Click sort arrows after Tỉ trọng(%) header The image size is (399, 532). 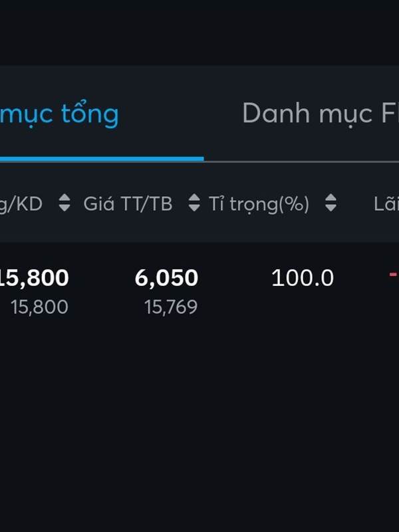(x=331, y=203)
